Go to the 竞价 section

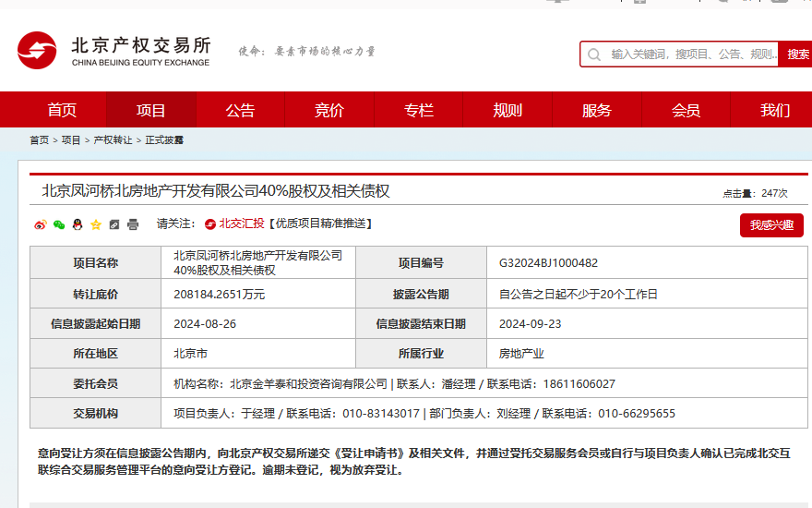click(329, 110)
